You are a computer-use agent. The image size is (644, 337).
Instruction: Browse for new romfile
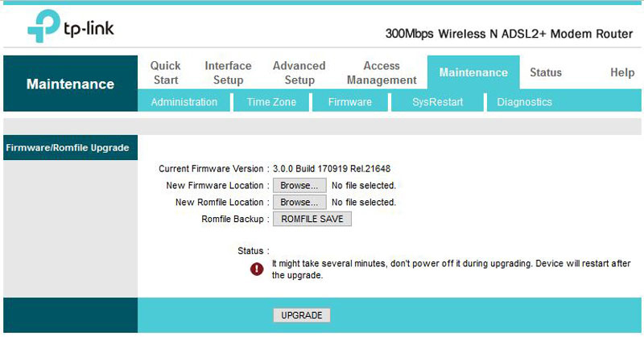pos(299,202)
